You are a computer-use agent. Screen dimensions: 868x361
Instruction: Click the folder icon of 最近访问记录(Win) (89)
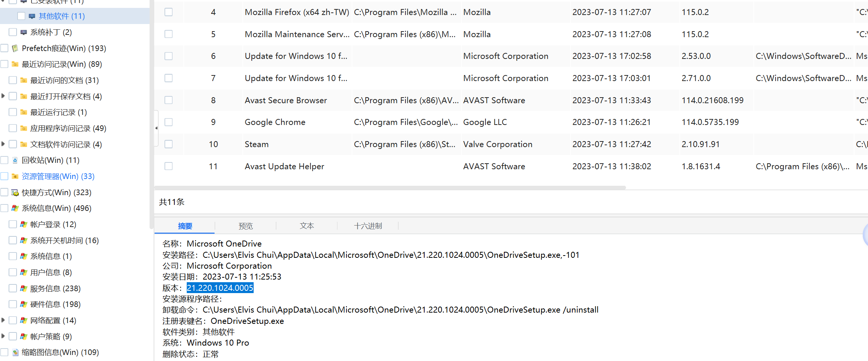click(15, 64)
